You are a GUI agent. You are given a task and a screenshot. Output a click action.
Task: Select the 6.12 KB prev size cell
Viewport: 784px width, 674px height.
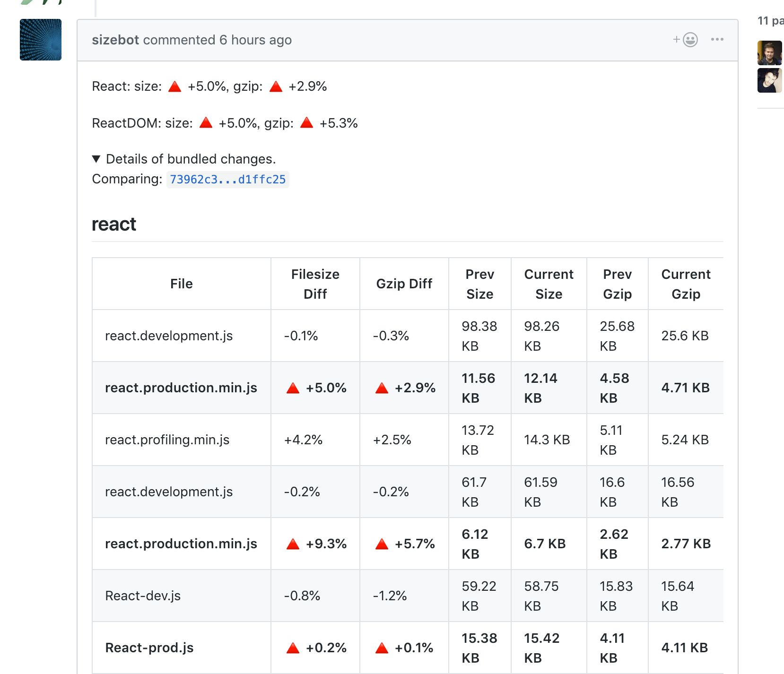(x=480, y=544)
